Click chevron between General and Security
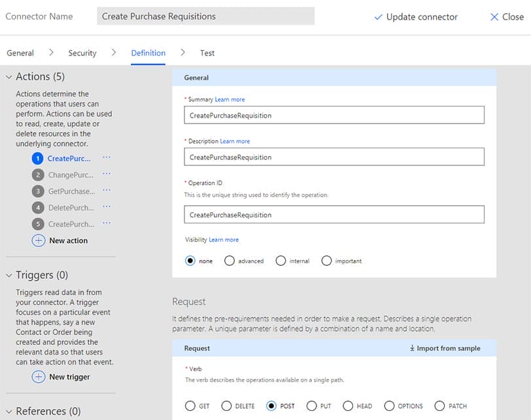 click(x=51, y=52)
